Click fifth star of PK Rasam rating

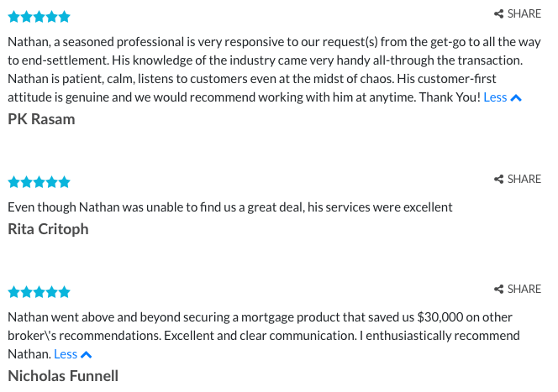click(65, 16)
